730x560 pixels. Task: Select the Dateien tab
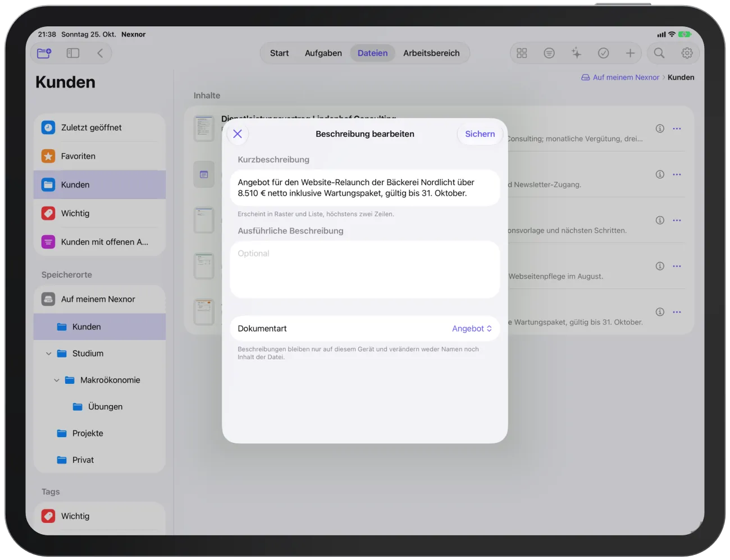(x=373, y=53)
